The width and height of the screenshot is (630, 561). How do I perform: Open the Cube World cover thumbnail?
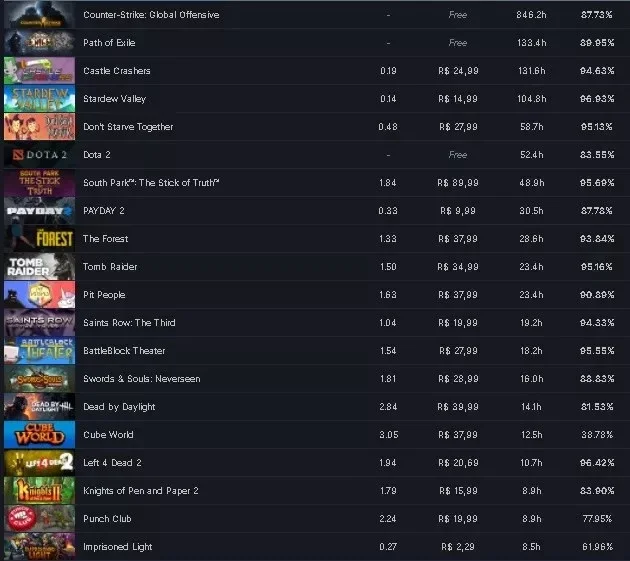coord(39,434)
